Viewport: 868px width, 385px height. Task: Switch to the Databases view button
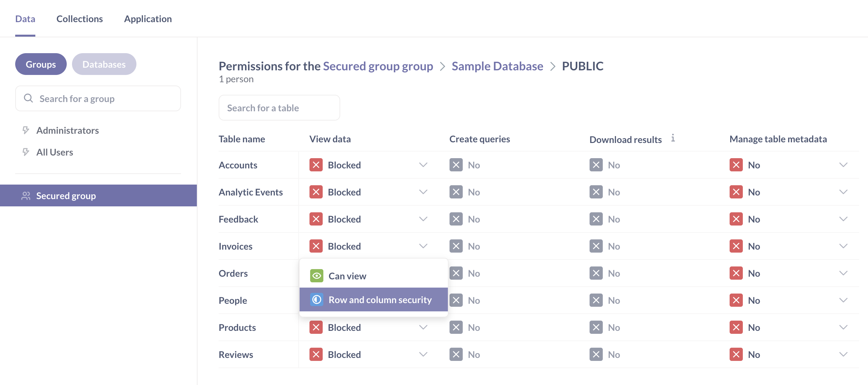tap(104, 64)
